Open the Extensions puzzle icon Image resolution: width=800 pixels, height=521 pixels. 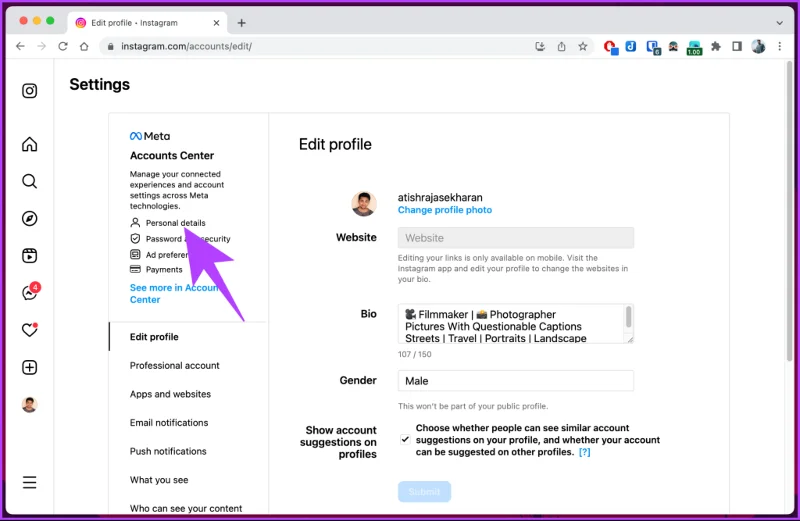[716, 46]
